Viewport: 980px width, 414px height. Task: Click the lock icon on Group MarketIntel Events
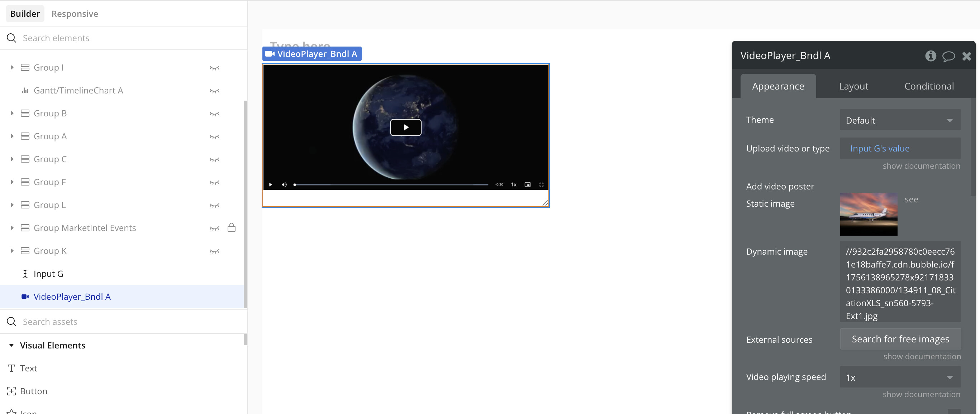pyautogui.click(x=231, y=227)
